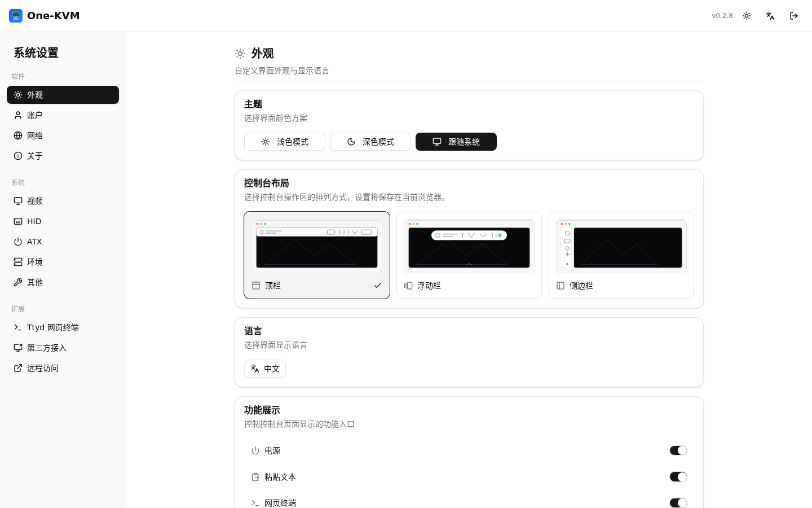This screenshot has height=508, width=812.
Task: Click the power icon beside ATX
Action: point(18,242)
